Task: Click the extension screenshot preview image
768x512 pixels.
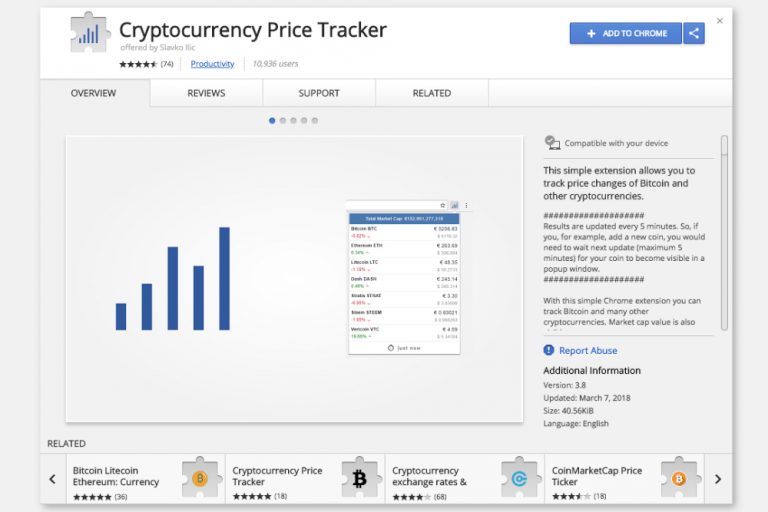Action: (x=294, y=279)
